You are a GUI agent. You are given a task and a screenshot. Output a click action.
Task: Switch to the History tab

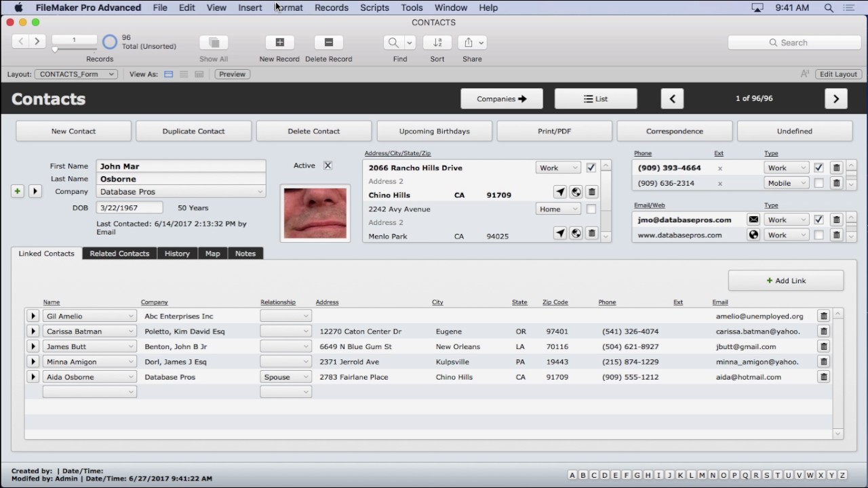pos(177,253)
